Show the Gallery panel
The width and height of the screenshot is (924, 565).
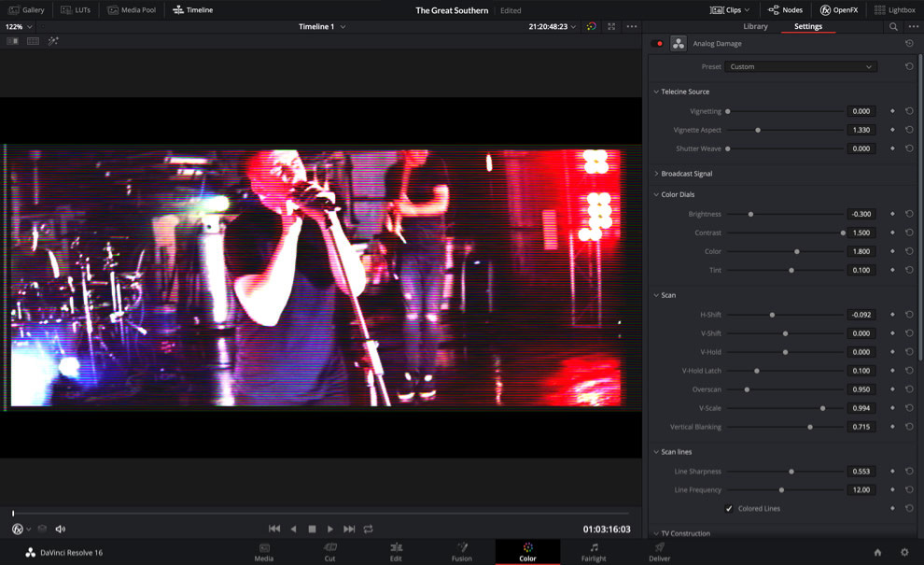(27, 9)
